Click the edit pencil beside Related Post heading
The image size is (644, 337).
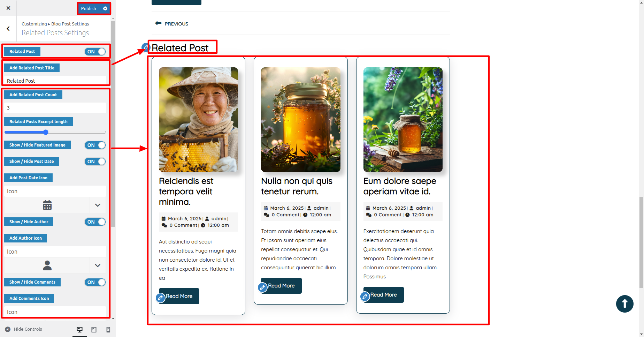coord(145,47)
